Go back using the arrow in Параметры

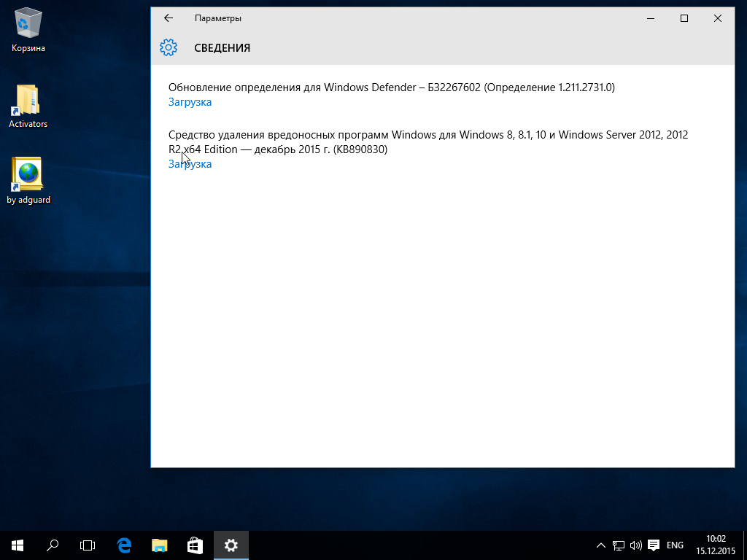point(169,18)
